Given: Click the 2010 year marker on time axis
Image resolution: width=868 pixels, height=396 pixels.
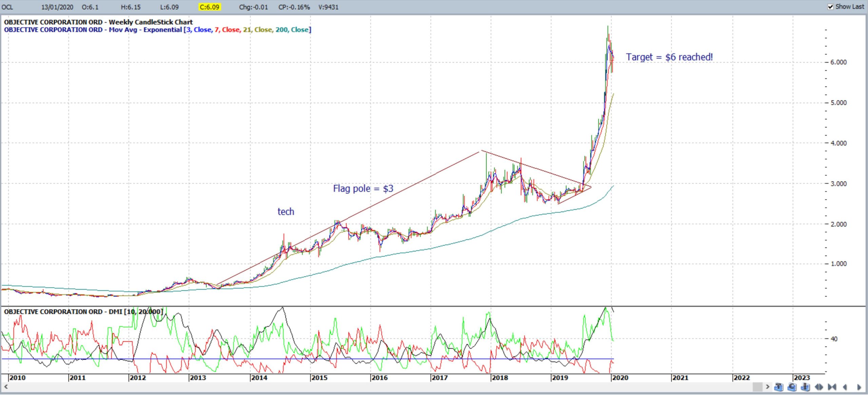Looking at the screenshot, I should pyautogui.click(x=17, y=378).
